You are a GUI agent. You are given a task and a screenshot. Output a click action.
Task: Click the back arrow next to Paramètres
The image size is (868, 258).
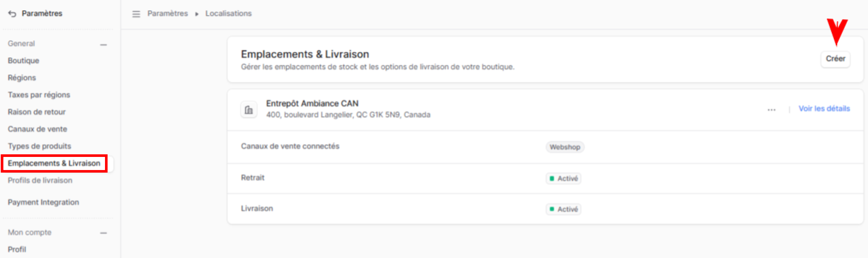(12, 14)
